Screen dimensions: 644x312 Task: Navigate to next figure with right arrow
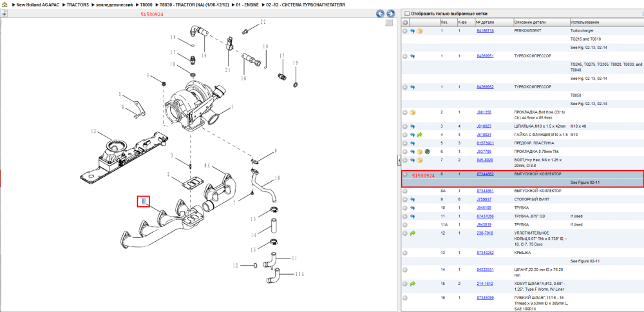(391, 14)
